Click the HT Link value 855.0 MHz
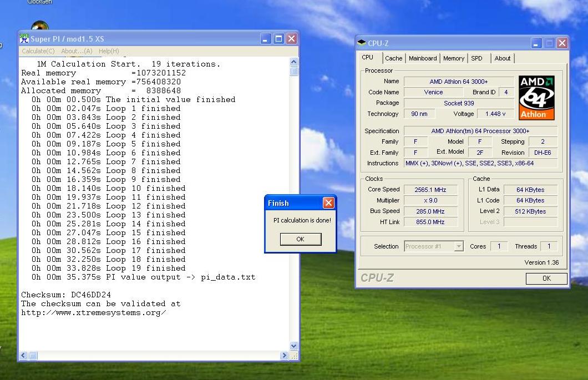 point(430,222)
